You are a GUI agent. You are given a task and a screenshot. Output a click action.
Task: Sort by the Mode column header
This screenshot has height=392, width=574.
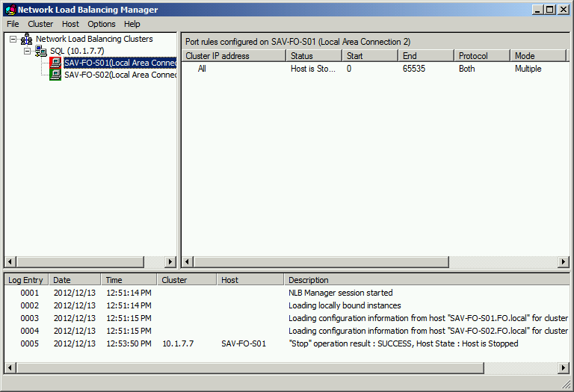tap(538, 56)
